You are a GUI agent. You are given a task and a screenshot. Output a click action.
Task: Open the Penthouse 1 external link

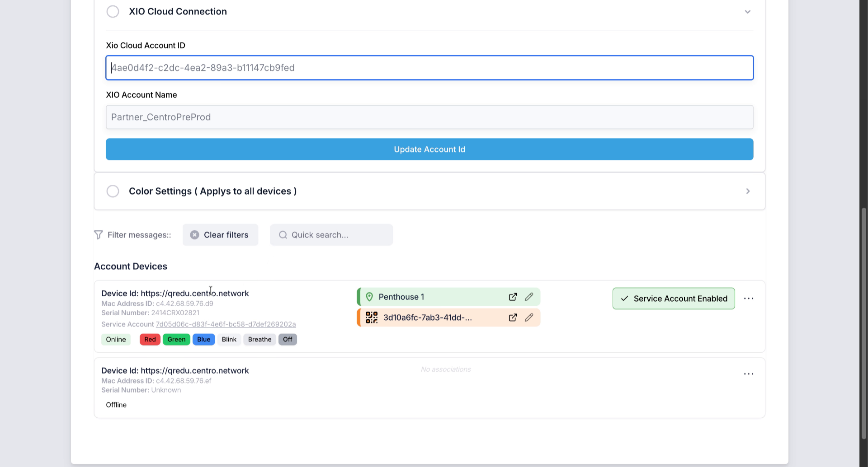(x=513, y=297)
